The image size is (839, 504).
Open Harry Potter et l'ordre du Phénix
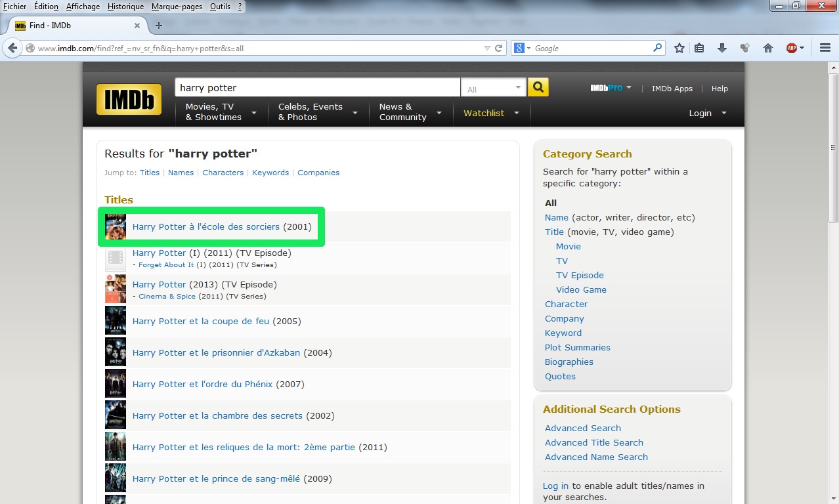202,384
